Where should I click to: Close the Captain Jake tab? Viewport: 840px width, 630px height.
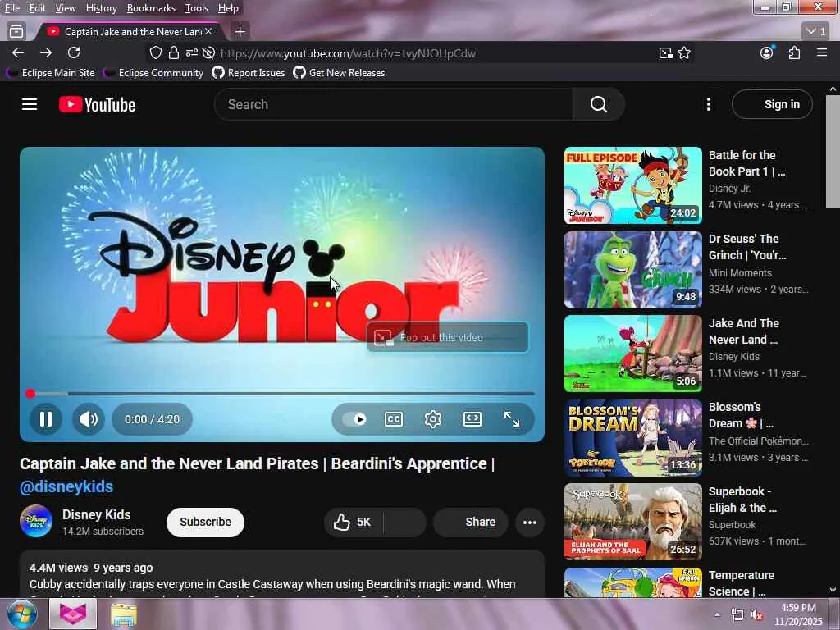pyautogui.click(x=208, y=32)
